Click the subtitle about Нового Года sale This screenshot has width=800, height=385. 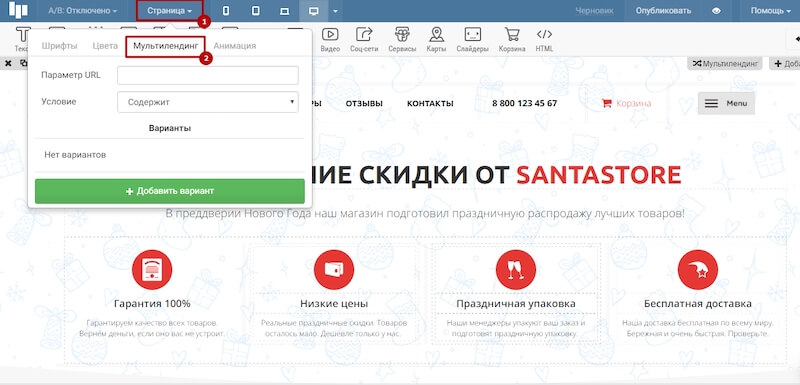426,214
